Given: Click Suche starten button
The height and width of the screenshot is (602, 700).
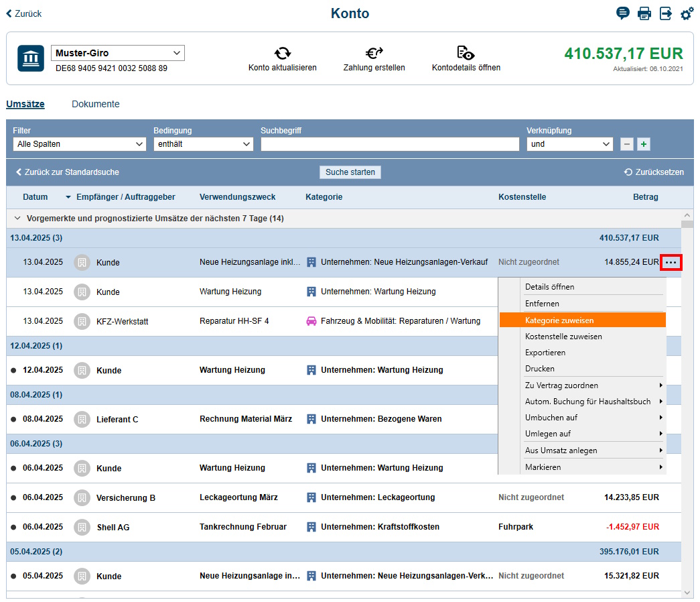Looking at the screenshot, I should point(350,172).
